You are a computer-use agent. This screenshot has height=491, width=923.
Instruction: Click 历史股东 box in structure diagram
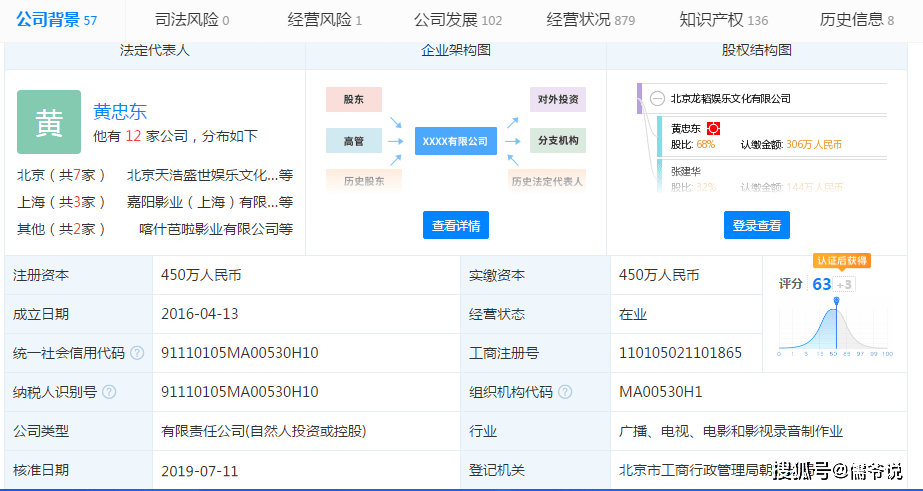point(364,181)
